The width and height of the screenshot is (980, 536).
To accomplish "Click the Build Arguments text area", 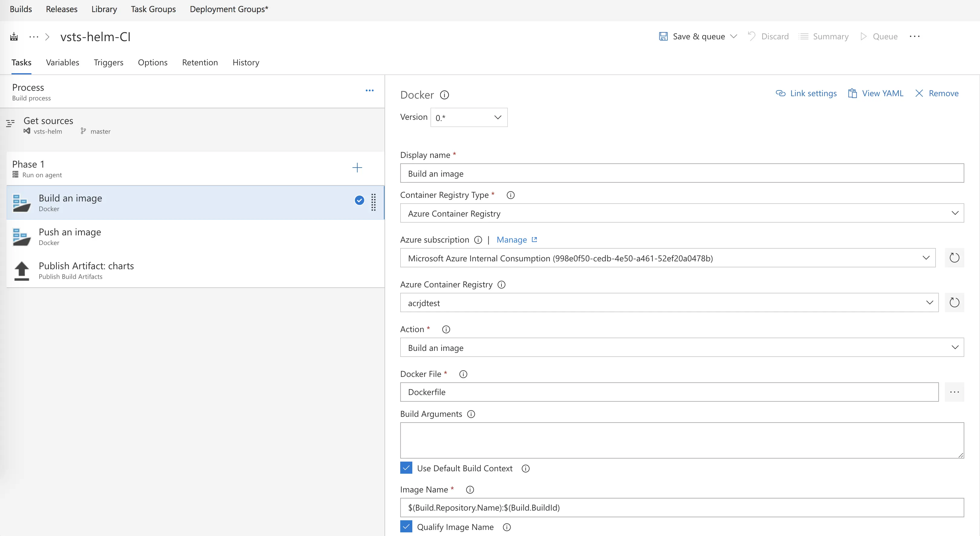I will 682,440.
